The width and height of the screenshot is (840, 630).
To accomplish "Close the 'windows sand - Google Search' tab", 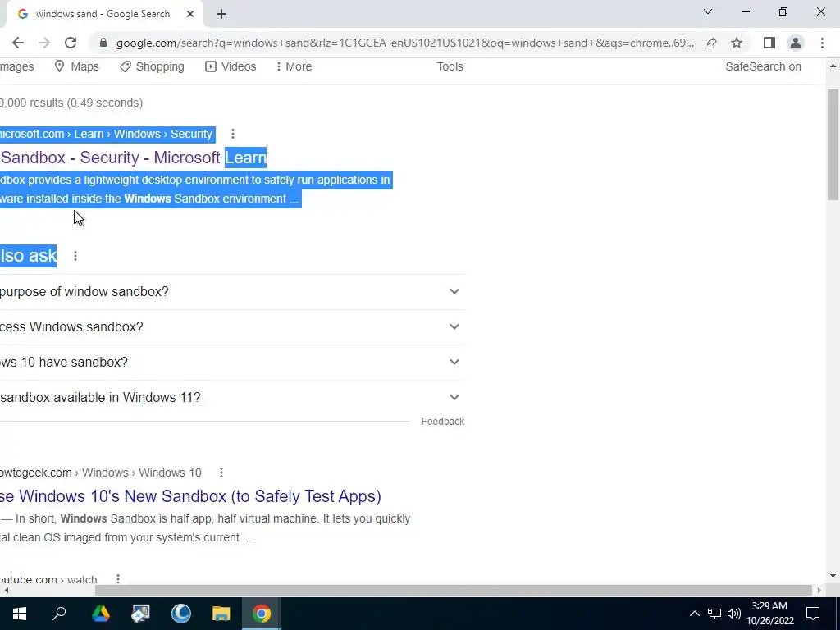I will click(190, 15).
